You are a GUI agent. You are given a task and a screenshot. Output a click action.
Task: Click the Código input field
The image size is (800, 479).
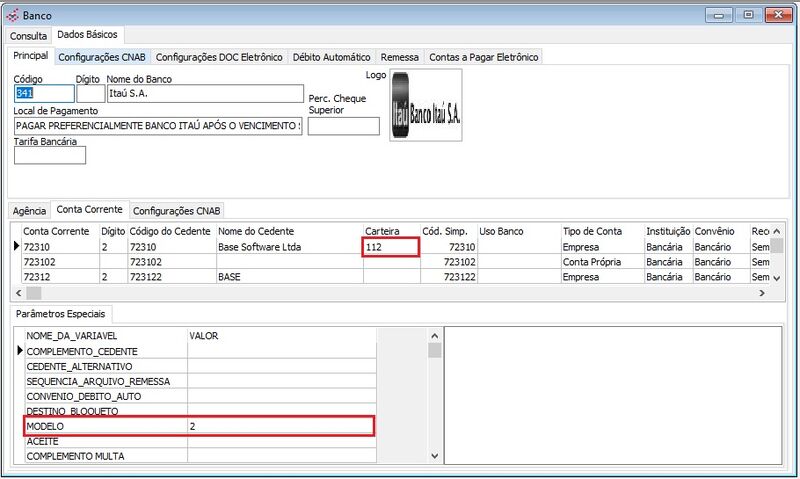pyautogui.click(x=43, y=93)
